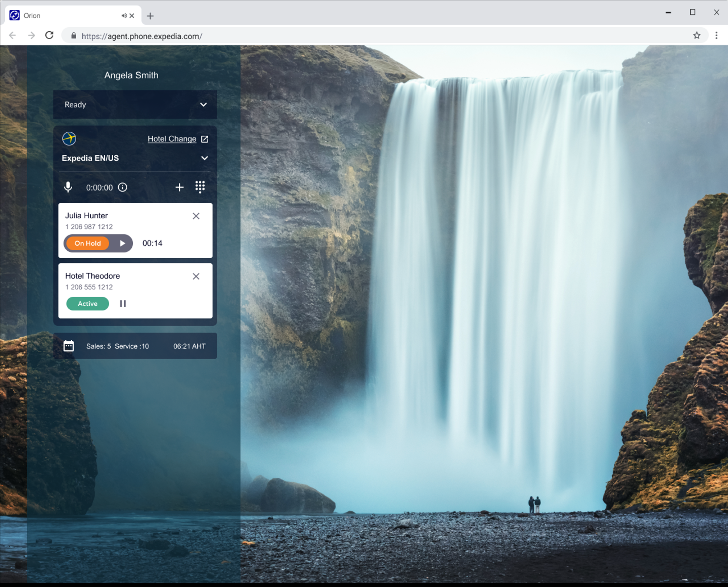The height and width of the screenshot is (587, 728).
Task: Click phone number 1 206 987 1212
Action: click(x=89, y=227)
